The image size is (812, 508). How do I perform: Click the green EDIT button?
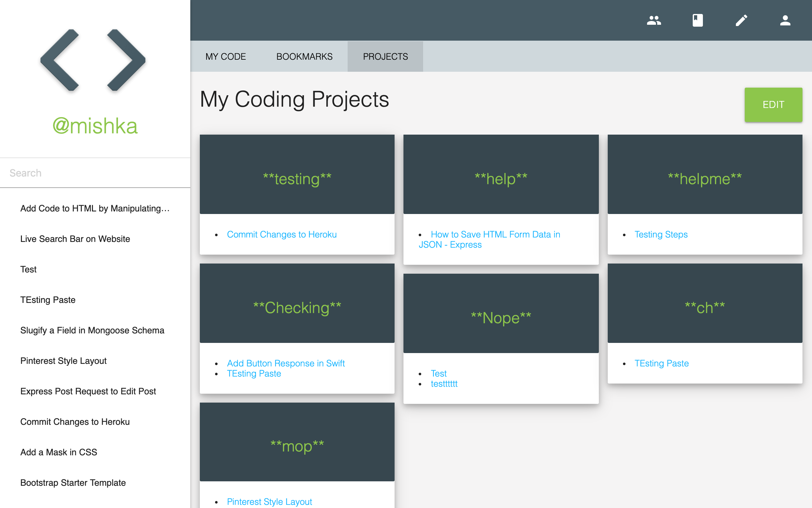click(x=773, y=104)
